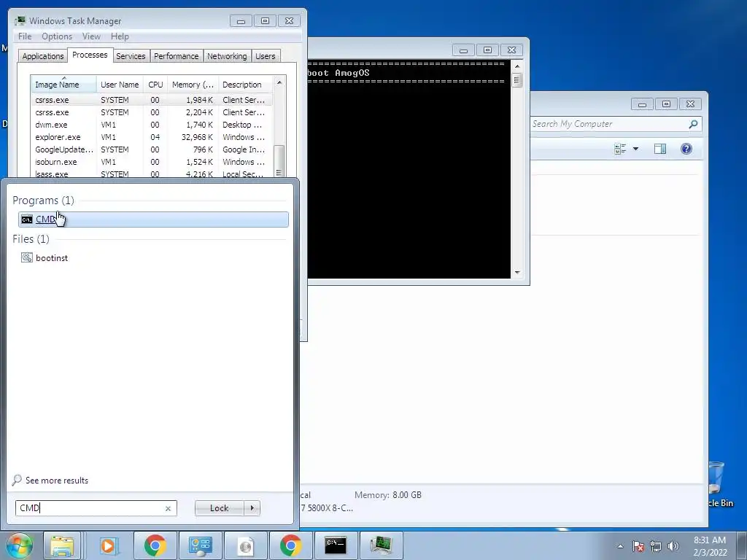Open first Chrome taskbar icon
747x560 pixels.
point(155,545)
